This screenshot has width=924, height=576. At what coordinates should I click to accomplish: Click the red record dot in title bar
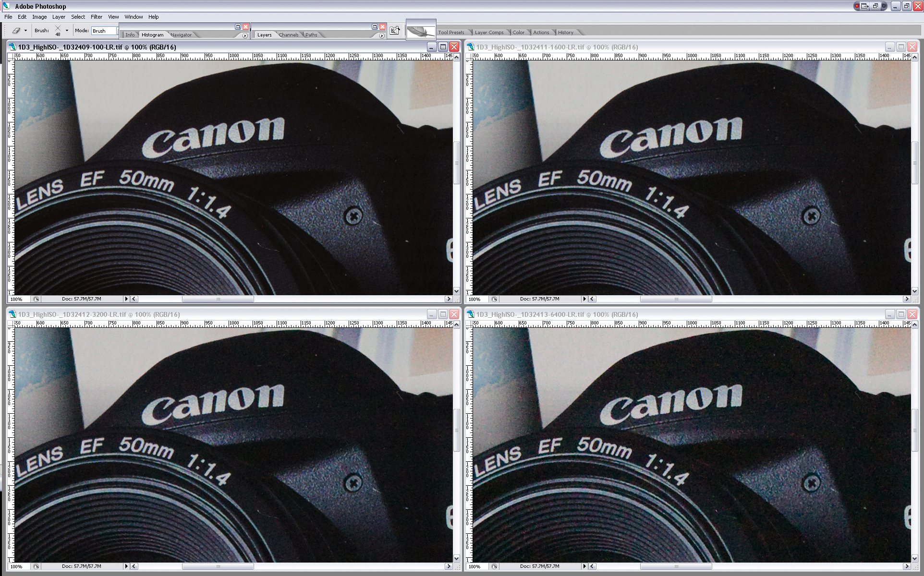[x=857, y=6]
